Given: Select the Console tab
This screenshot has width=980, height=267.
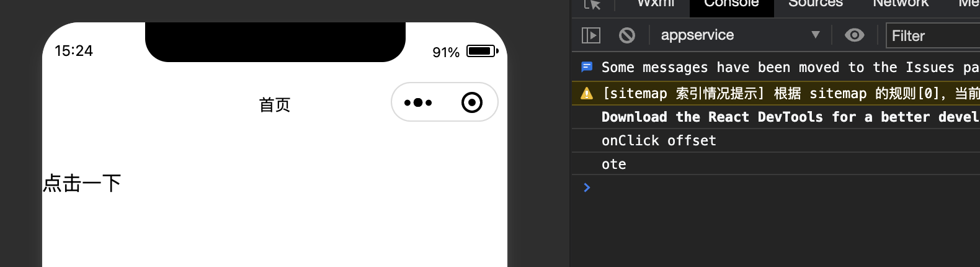Looking at the screenshot, I should (731, 4).
